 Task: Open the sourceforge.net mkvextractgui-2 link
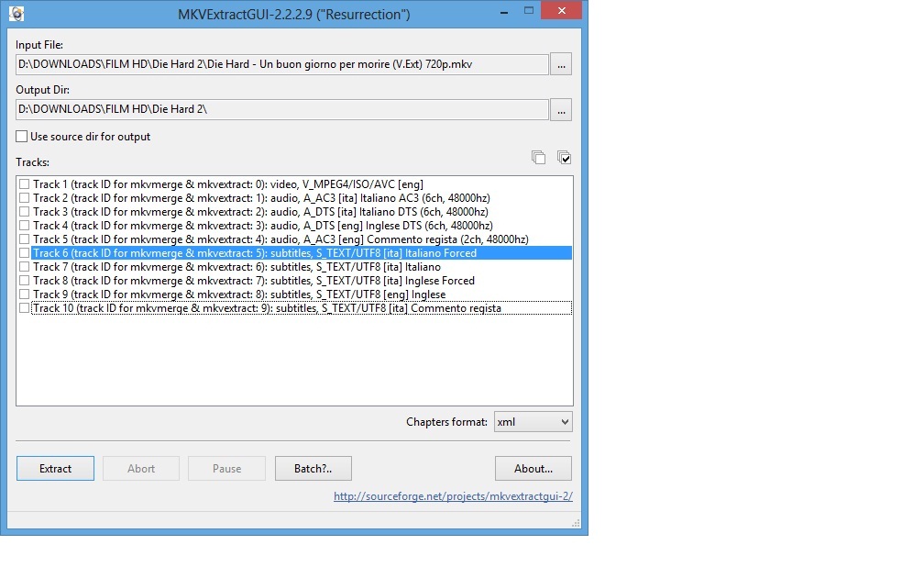tap(453, 496)
